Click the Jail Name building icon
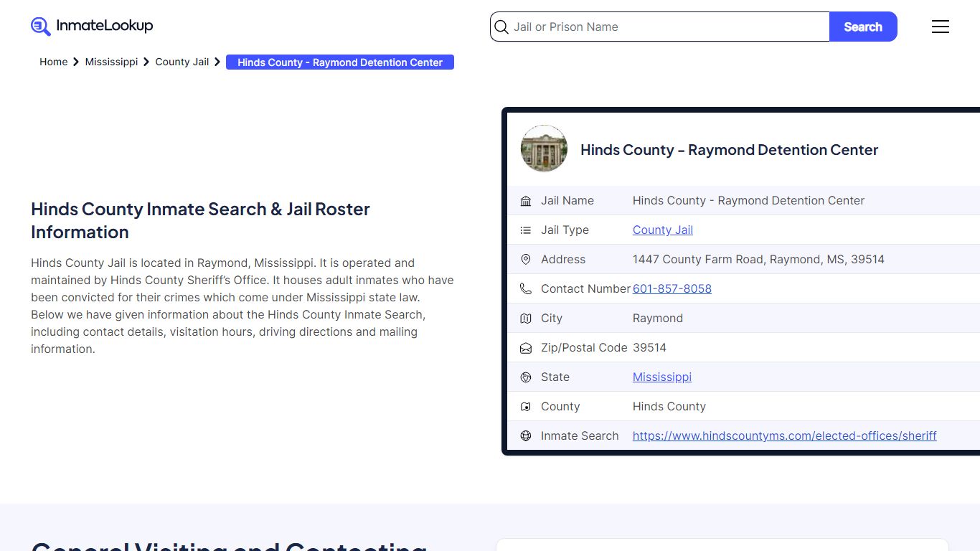This screenshot has height=551, width=980. (526, 201)
